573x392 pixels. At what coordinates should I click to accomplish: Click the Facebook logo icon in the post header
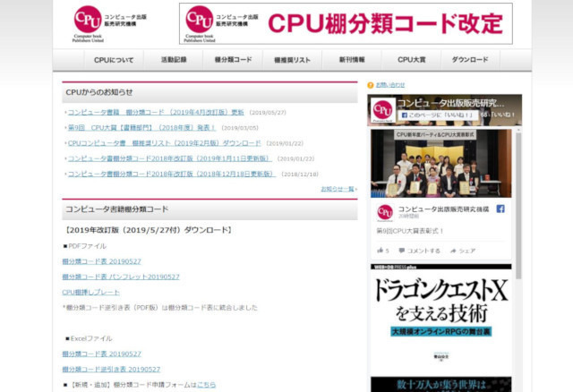click(500, 209)
